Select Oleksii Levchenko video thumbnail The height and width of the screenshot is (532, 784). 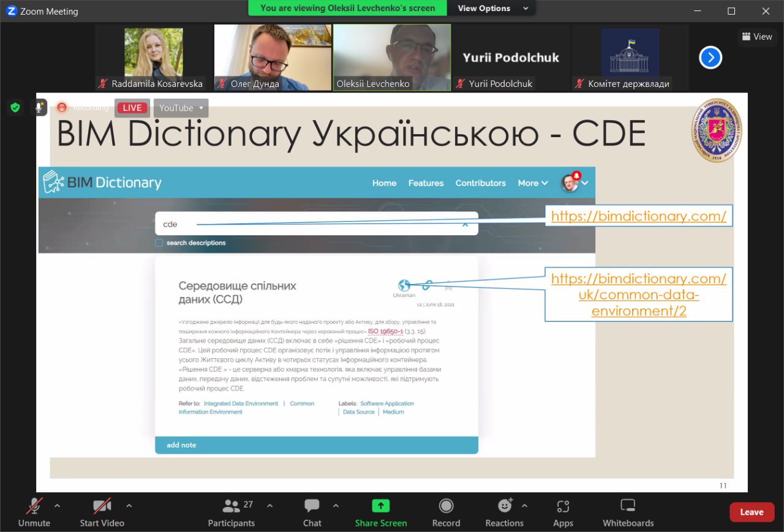click(x=392, y=58)
